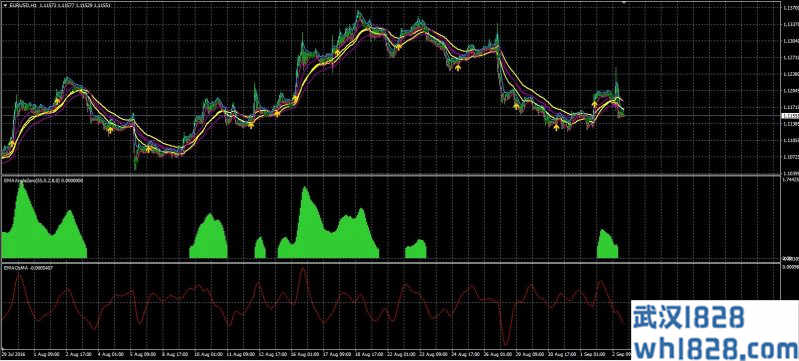799x361 pixels.
Task: Click the top price value on right scale
Action: coord(790,8)
